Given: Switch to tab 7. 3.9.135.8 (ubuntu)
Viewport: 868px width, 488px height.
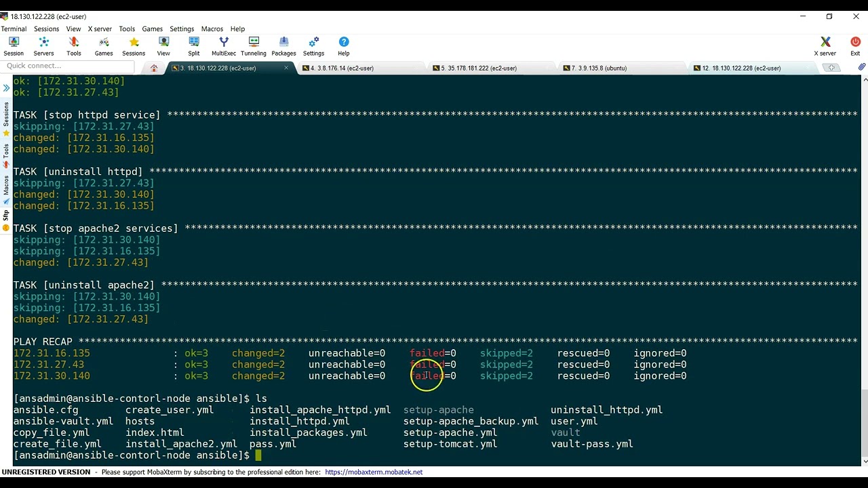Looking at the screenshot, I should pos(623,68).
